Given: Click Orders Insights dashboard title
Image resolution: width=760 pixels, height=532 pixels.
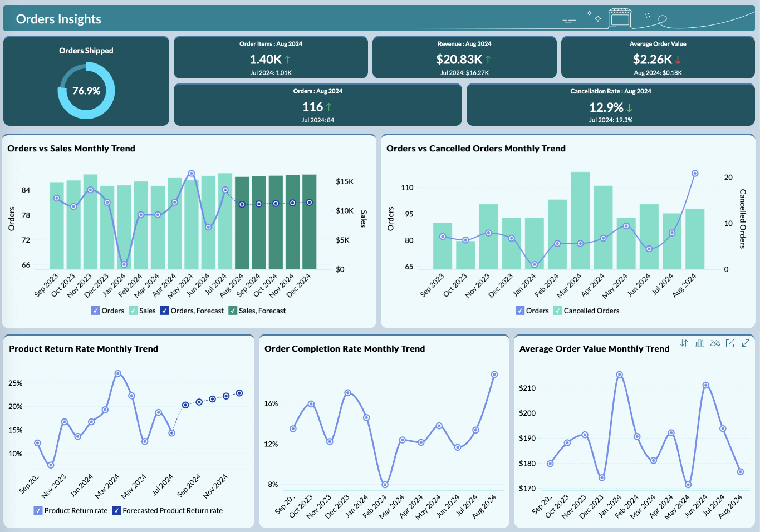Looking at the screenshot, I should point(58,19).
